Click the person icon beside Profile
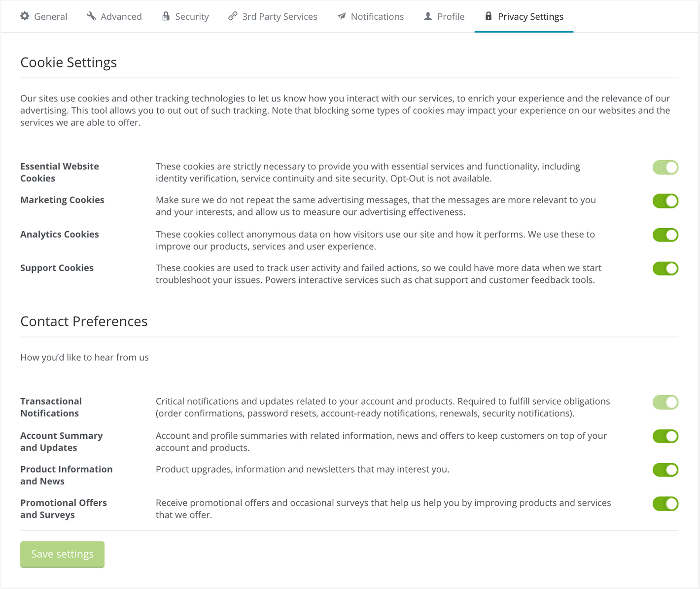 pyautogui.click(x=428, y=16)
